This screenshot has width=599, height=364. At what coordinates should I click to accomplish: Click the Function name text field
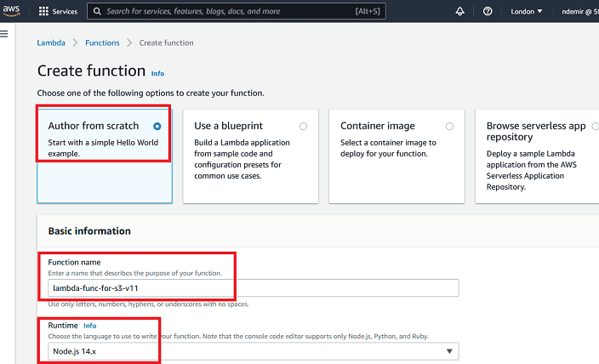[253, 288]
